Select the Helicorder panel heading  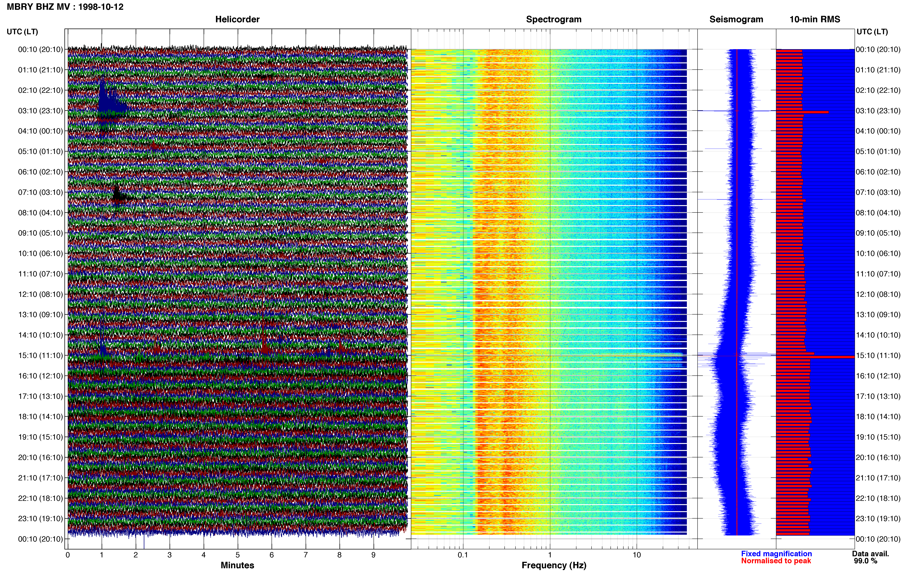pos(237,20)
